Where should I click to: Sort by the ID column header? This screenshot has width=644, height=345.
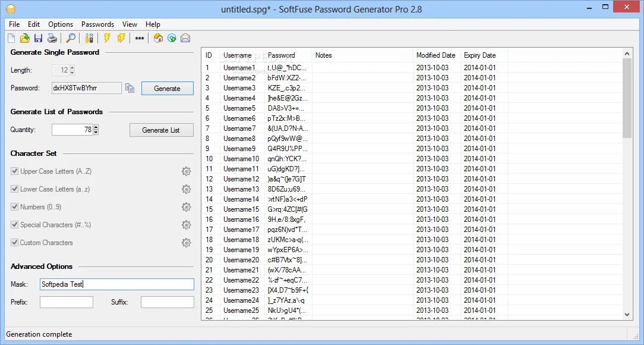tap(211, 55)
